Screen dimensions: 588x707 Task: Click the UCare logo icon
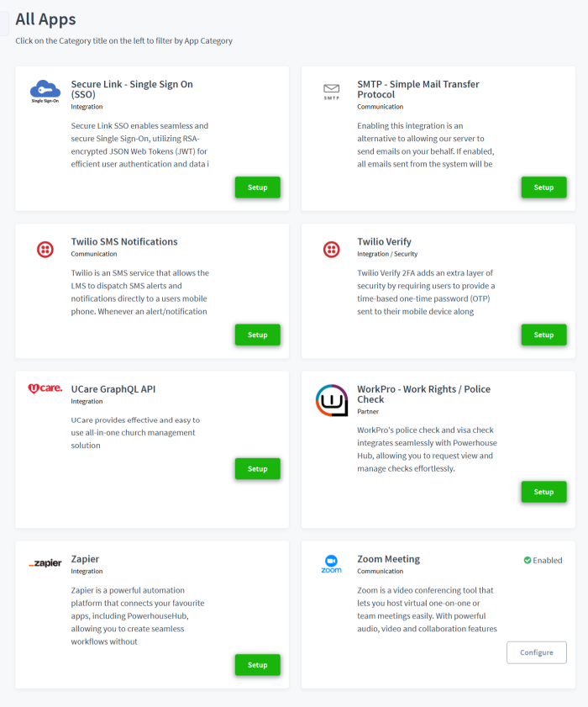pyautogui.click(x=45, y=389)
